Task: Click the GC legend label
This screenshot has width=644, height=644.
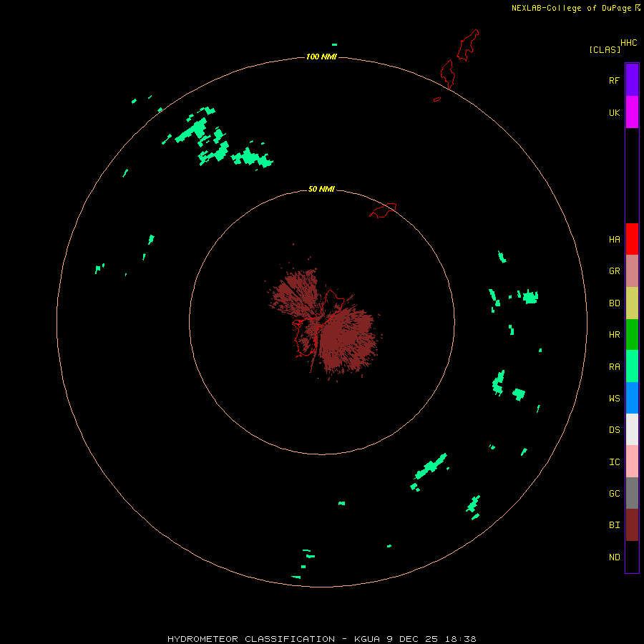Action: [x=615, y=493]
